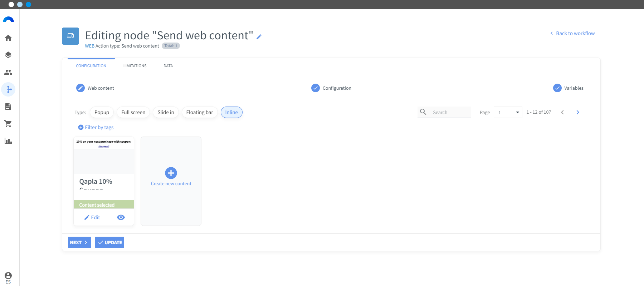Click the Content selected green bar
The width and height of the screenshot is (644, 286).
[x=104, y=205]
